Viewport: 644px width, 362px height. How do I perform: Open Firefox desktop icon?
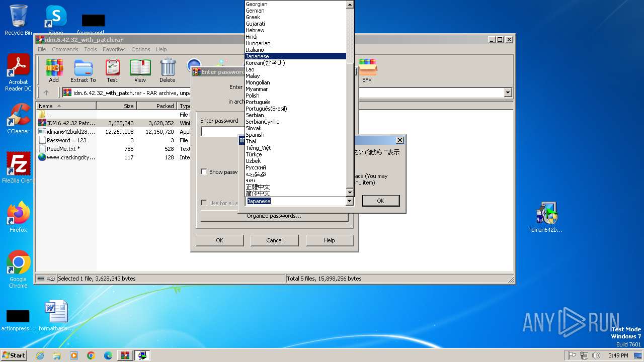pyautogui.click(x=18, y=217)
